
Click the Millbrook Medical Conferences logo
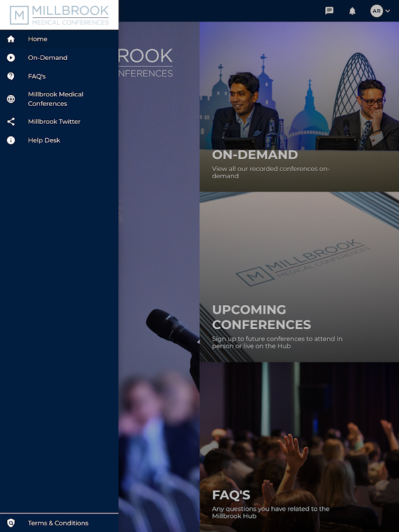pyautogui.click(x=59, y=15)
